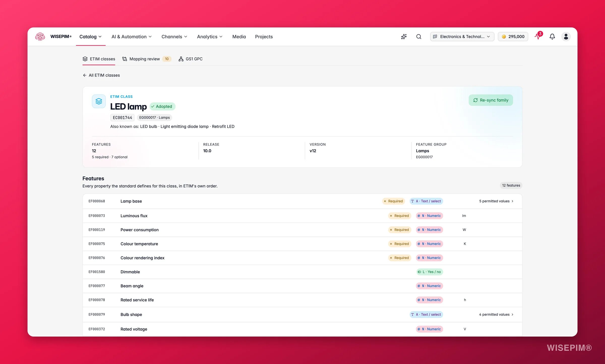Click the back arrow before All ETIM classes
The image size is (605, 364).
[x=85, y=75]
